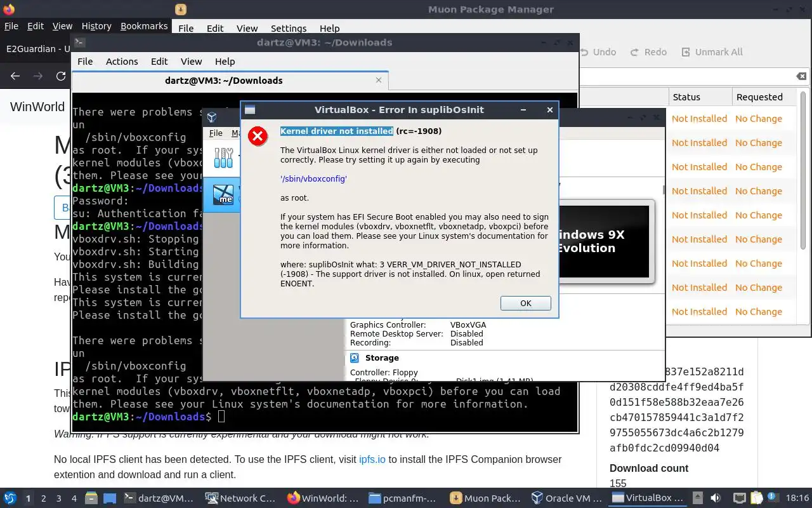
Task: Open the ipfs.io link
Action: 372,459
